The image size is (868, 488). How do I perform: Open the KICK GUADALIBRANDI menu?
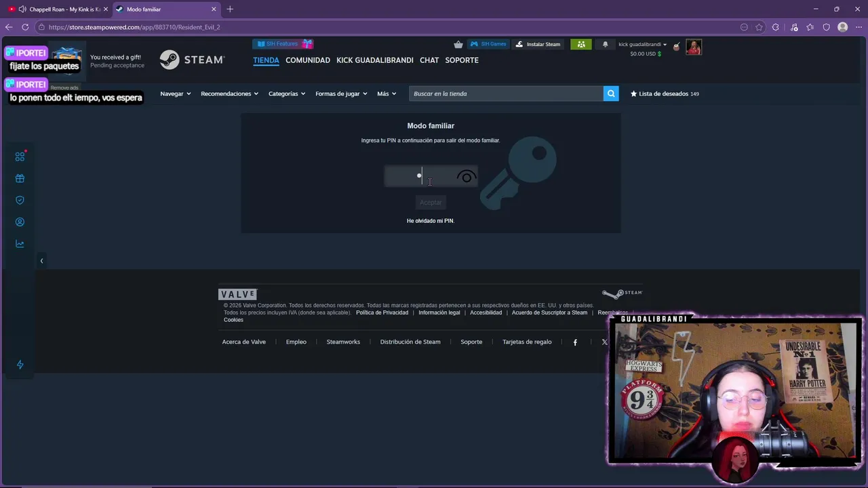[x=375, y=60]
